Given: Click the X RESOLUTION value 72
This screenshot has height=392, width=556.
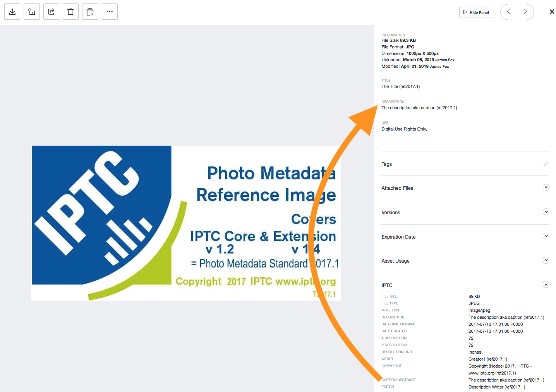Looking at the screenshot, I should (471, 338).
